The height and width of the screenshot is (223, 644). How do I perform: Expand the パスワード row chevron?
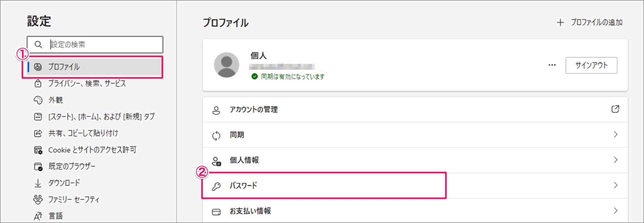tap(616, 185)
